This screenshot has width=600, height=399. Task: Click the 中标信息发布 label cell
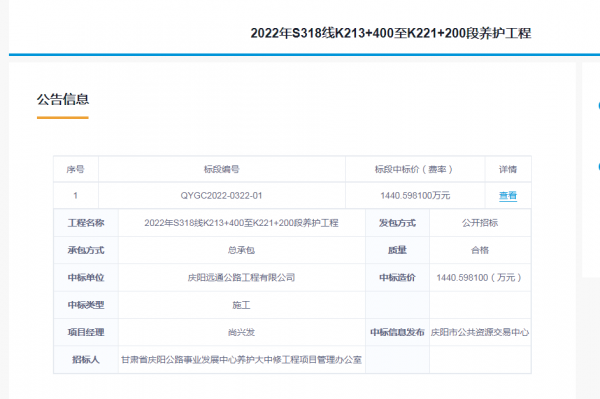(x=397, y=332)
